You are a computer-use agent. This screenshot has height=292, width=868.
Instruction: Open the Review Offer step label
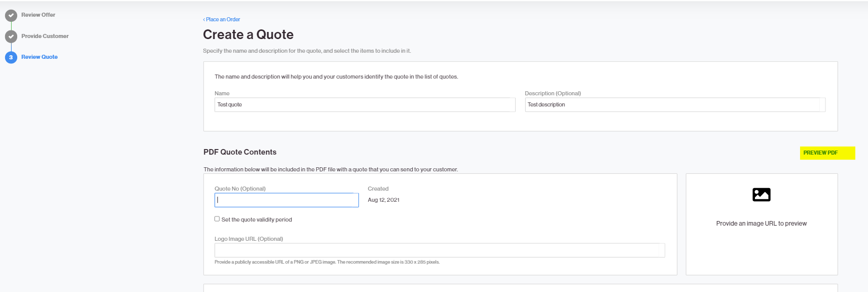pos(38,15)
